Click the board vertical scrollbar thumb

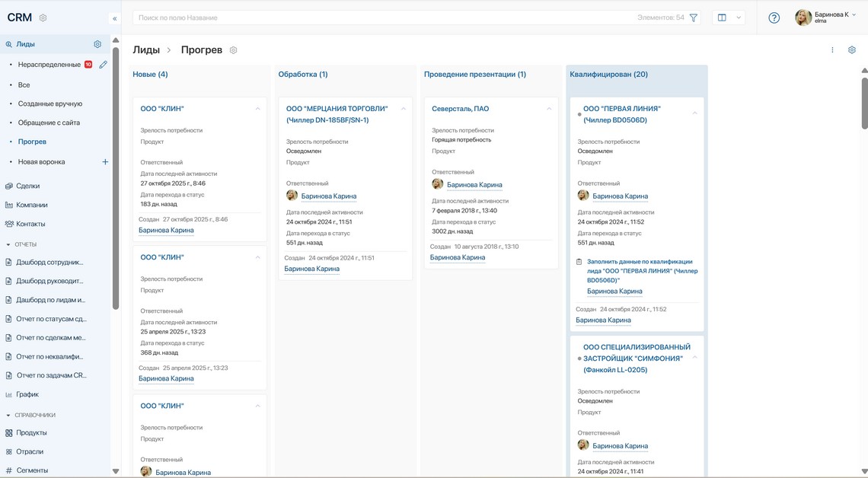865,104
